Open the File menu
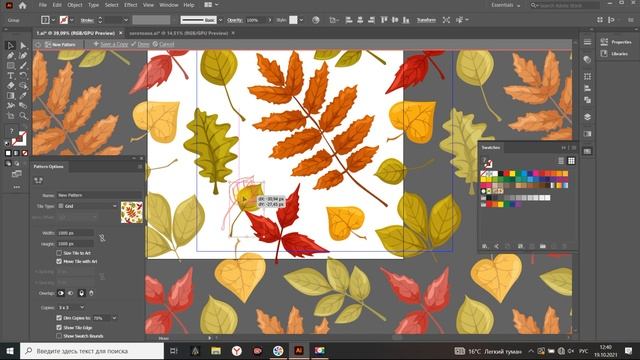This screenshot has height=360, width=640. [x=42, y=5]
